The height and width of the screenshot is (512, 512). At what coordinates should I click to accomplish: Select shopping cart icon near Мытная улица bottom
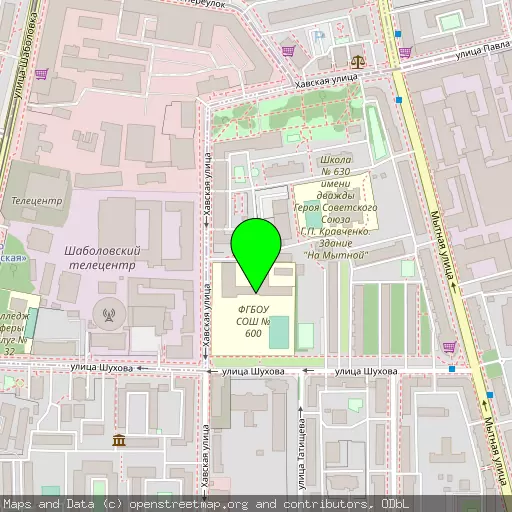coord(450,348)
